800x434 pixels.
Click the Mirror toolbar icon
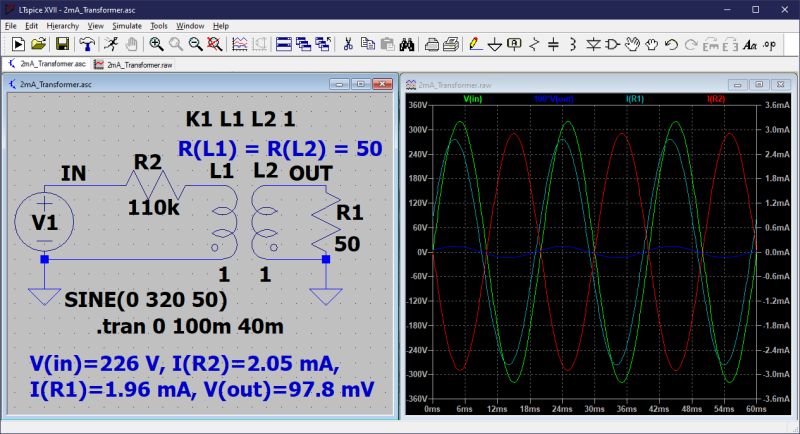pyautogui.click(x=730, y=44)
